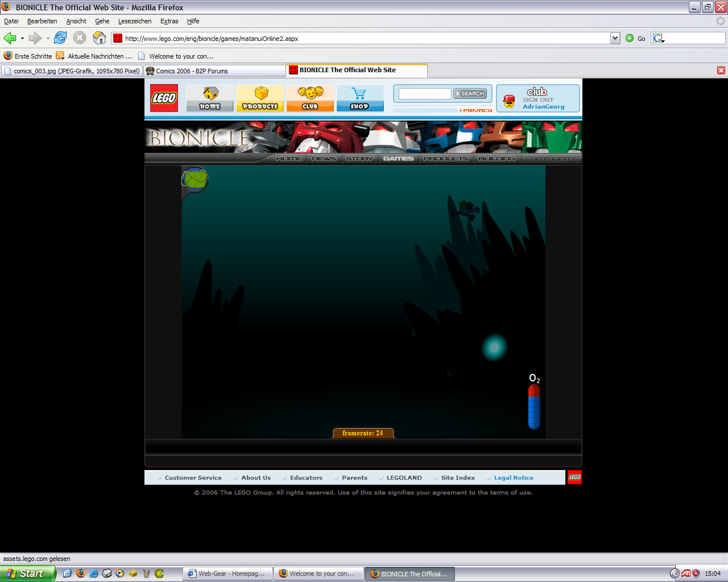728x582 pixels.
Task: Click the red security shield tray icon
Action: (696, 573)
